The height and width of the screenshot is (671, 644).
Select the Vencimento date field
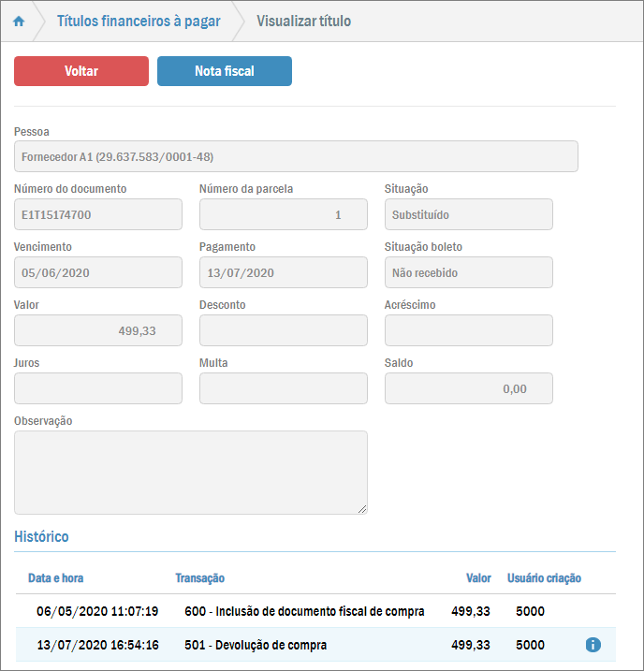98,272
